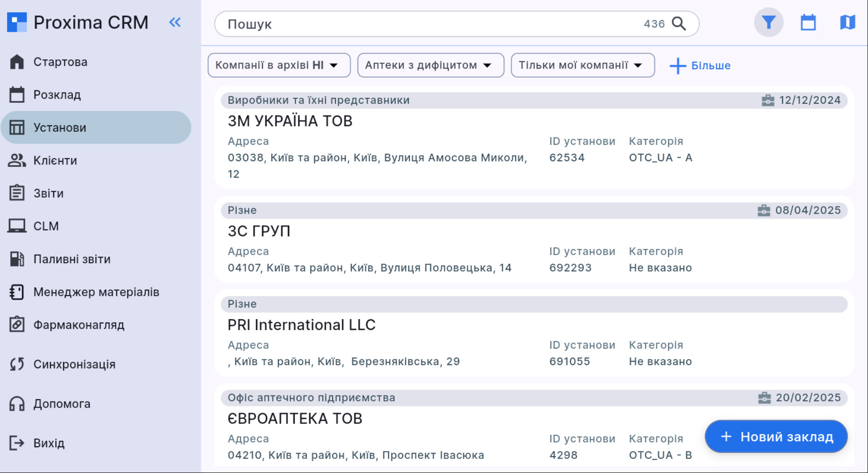Click the Новий заклад button
The width and height of the screenshot is (868, 473).
tap(776, 437)
